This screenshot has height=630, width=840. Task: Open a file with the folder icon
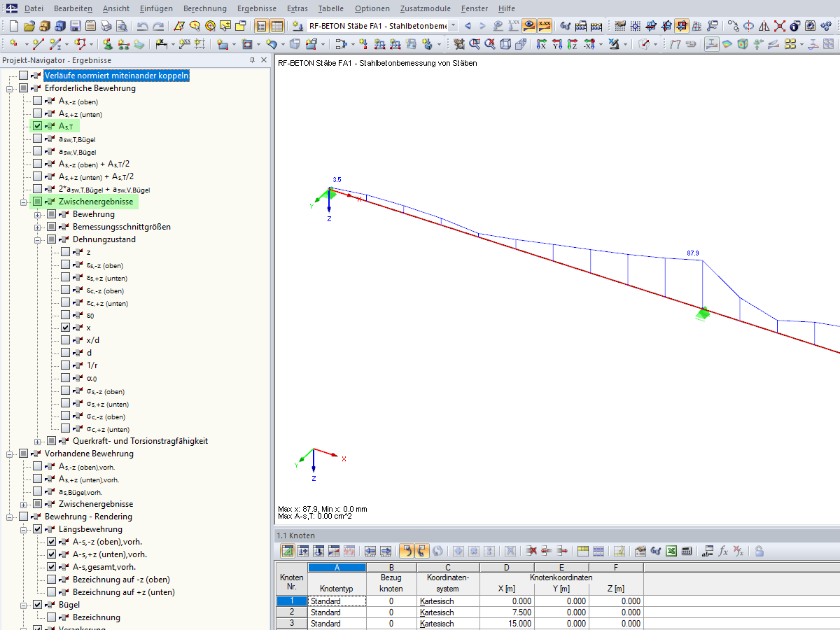tap(29, 26)
